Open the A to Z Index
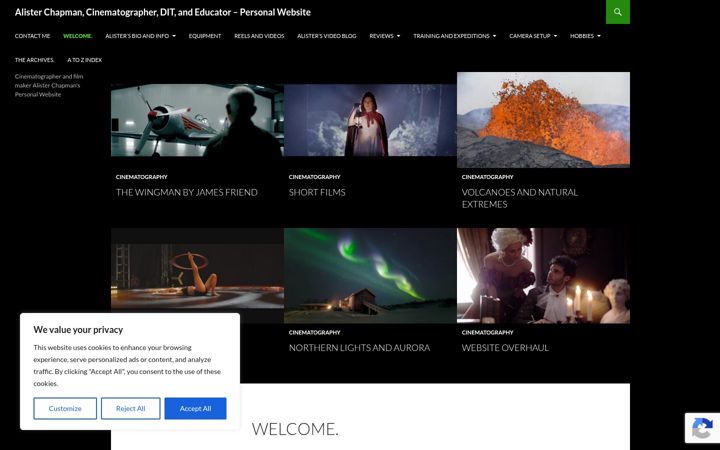Image resolution: width=720 pixels, height=450 pixels. (84, 60)
